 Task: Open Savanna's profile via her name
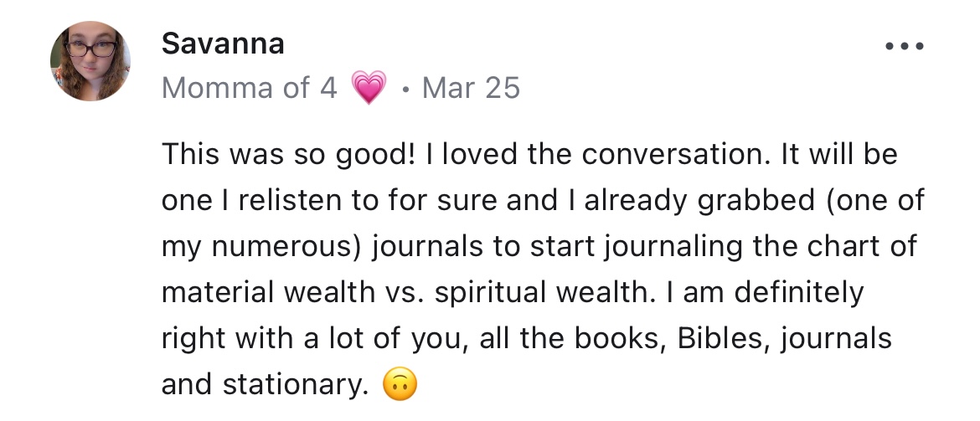point(222,44)
